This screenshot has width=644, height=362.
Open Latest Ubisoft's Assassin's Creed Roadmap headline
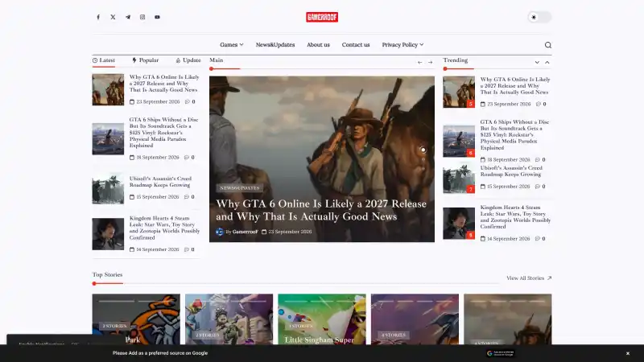[x=160, y=182]
